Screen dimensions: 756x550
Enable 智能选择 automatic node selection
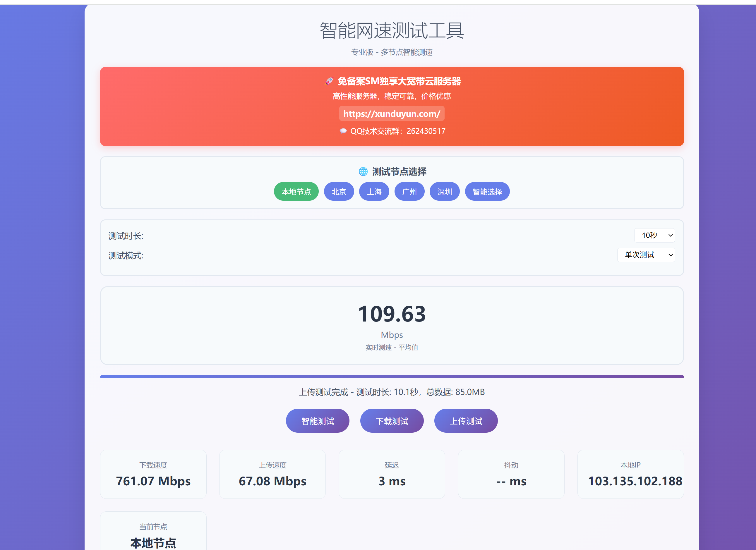click(487, 192)
